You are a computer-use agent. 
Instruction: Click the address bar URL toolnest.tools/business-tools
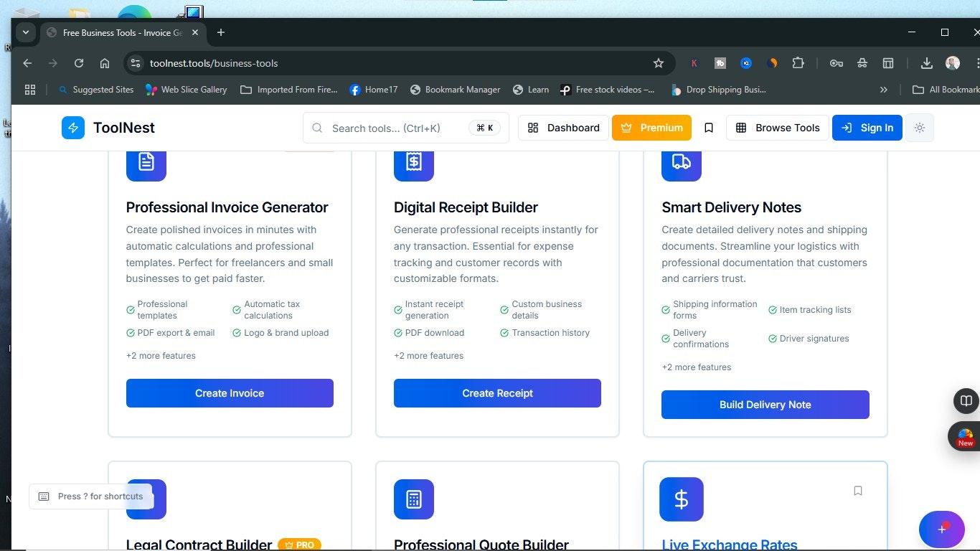pos(214,63)
